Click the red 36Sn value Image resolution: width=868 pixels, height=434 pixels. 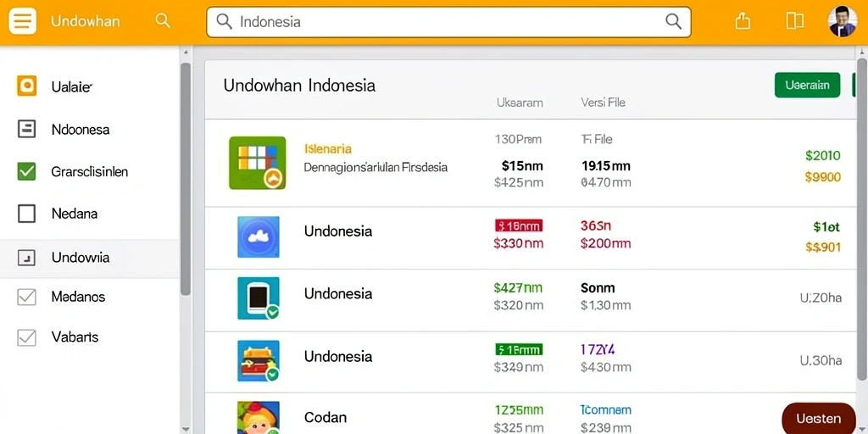596,225
